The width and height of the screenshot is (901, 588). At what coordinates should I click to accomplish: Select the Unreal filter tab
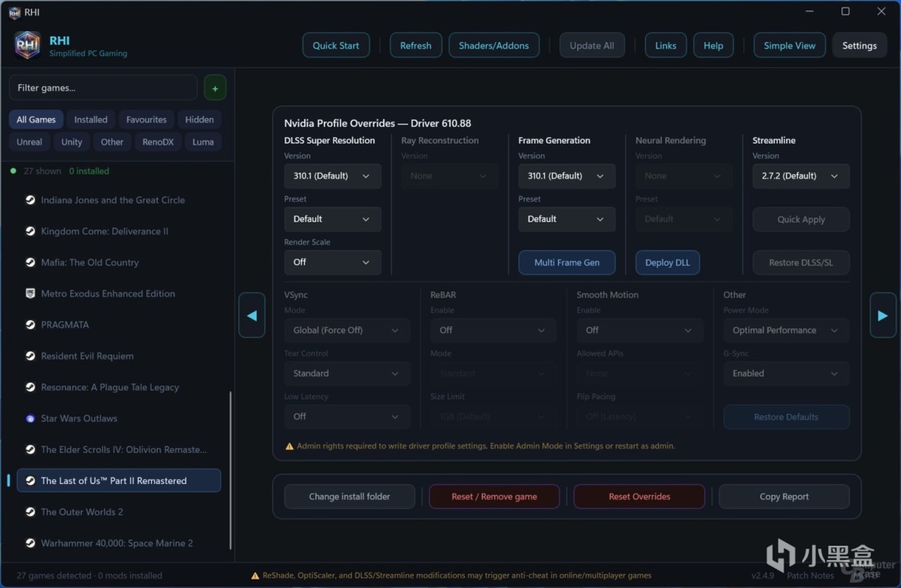tap(29, 141)
